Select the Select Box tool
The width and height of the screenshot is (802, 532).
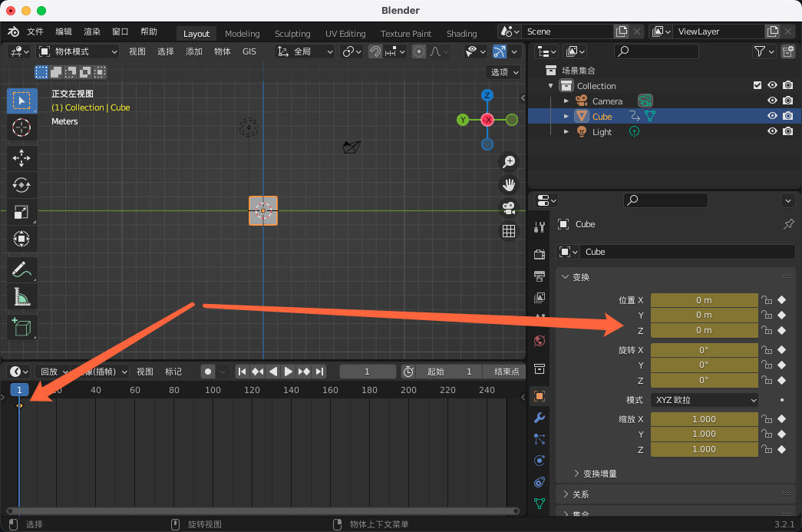21,101
